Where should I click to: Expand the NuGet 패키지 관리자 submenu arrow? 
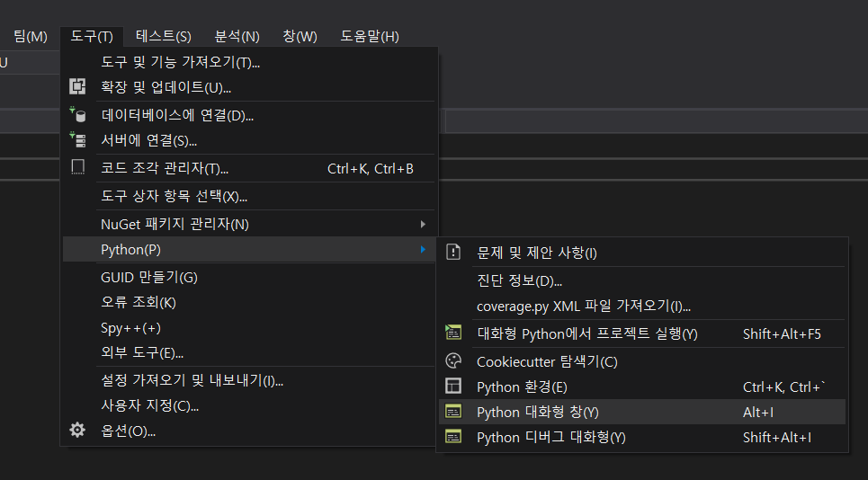(x=423, y=224)
